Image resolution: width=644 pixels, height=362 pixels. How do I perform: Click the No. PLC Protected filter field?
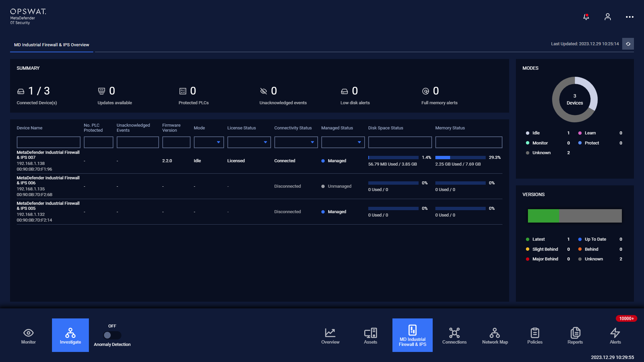point(99,142)
